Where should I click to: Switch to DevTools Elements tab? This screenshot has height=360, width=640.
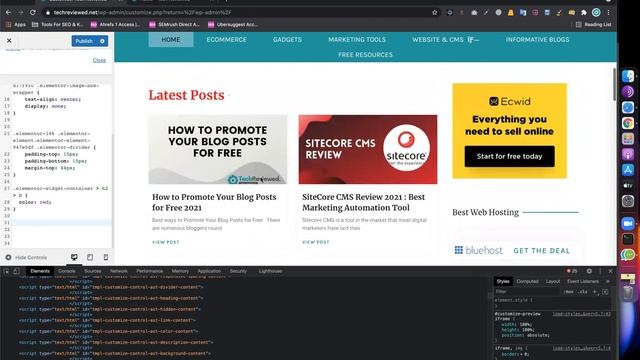coord(40,271)
